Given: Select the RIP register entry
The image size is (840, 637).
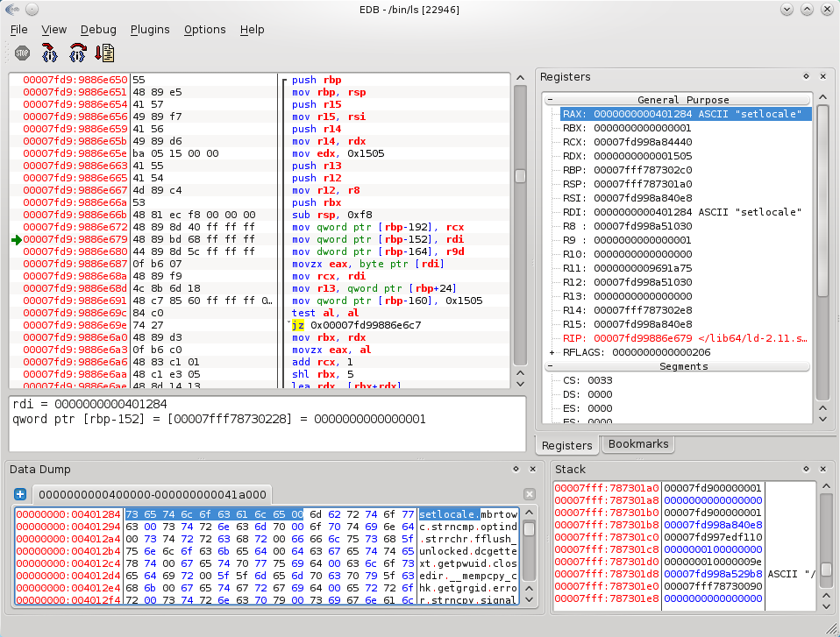Looking at the screenshot, I should tap(684, 338).
